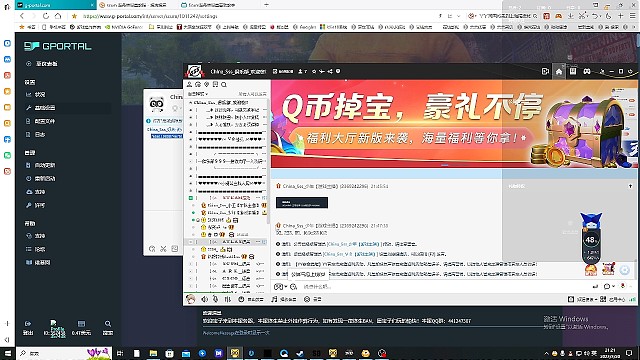This screenshot has height=360, width=640.
Task: Open the dropdown arrow beside the send options
Action: [613, 286]
